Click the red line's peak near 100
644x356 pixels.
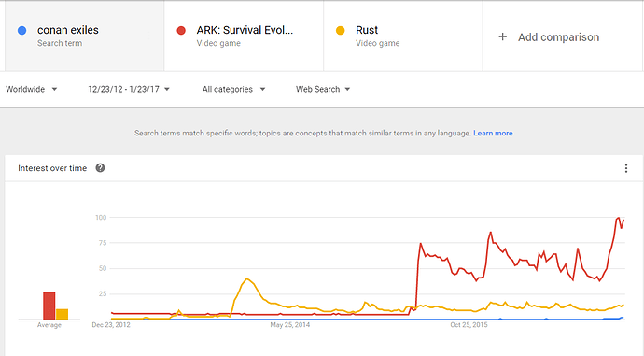point(618,218)
